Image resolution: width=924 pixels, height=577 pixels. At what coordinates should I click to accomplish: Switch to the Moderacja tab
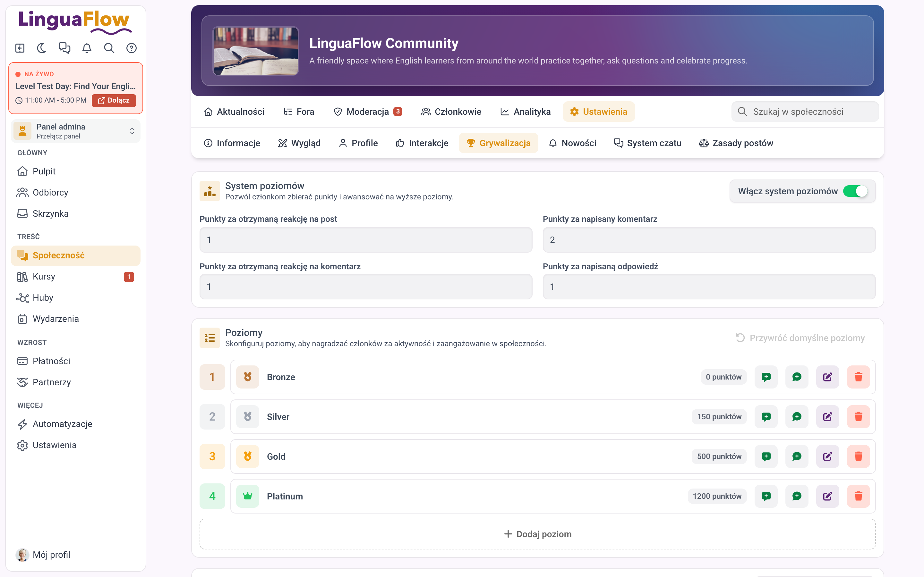click(x=368, y=112)
